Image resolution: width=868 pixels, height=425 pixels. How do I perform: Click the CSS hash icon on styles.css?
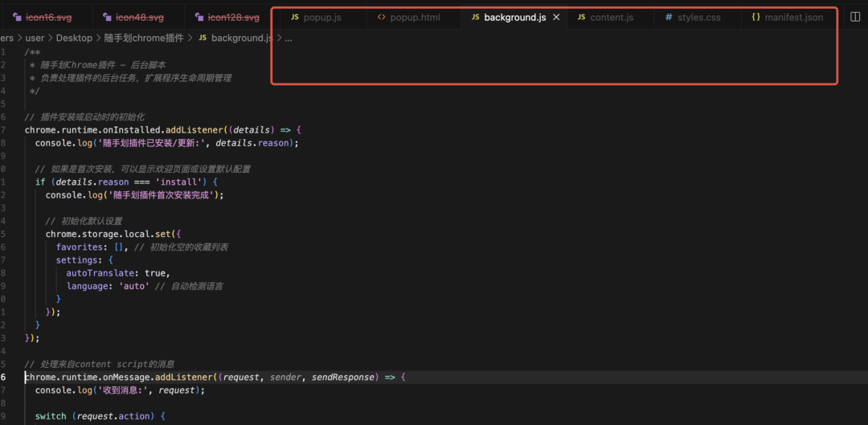click(x=669, y=17)
